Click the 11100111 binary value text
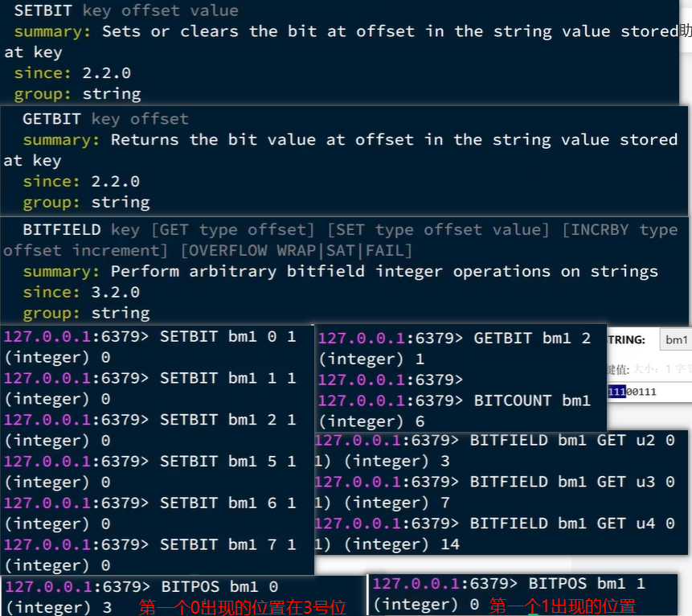 [632, 392]
